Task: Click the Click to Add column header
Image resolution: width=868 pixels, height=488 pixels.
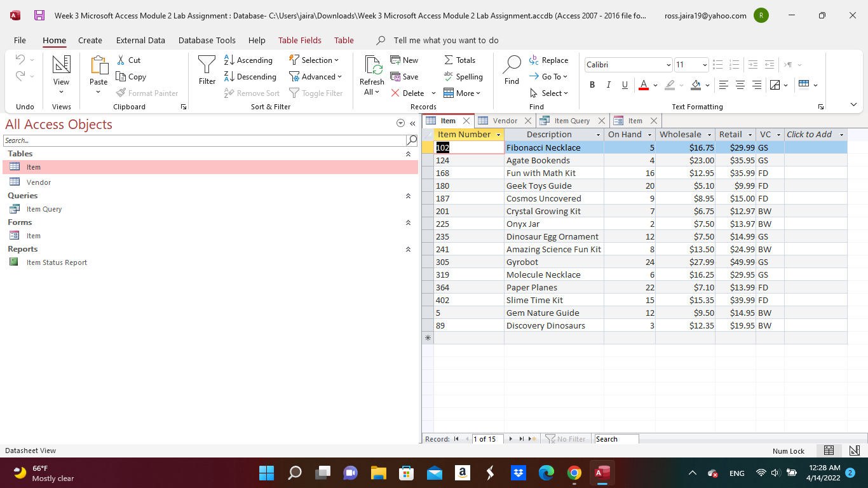Action: 816,135
